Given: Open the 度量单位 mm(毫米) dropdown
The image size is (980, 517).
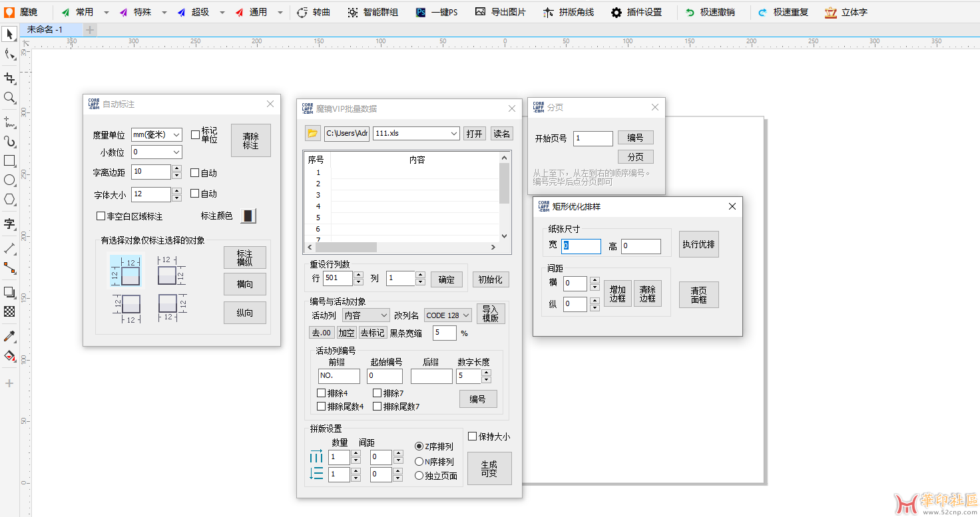Looking at the screenshot, I should coord(156,134).
